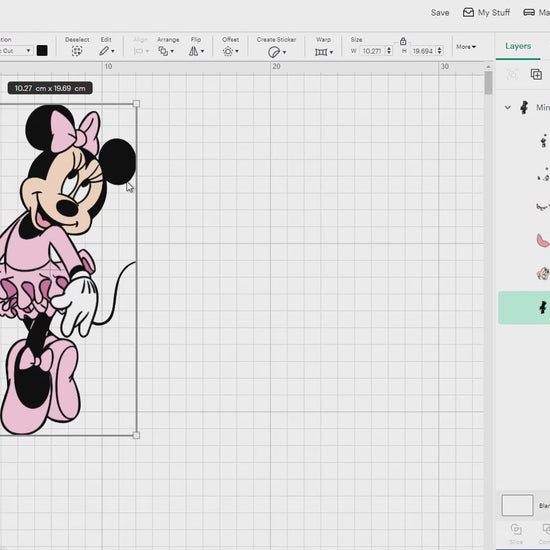Image resolution: width=550 pixels, height=550 pixels.
Task: Toggle the size aspect-ratio lock
Action: pyautogui.click(x=403, y=41)
